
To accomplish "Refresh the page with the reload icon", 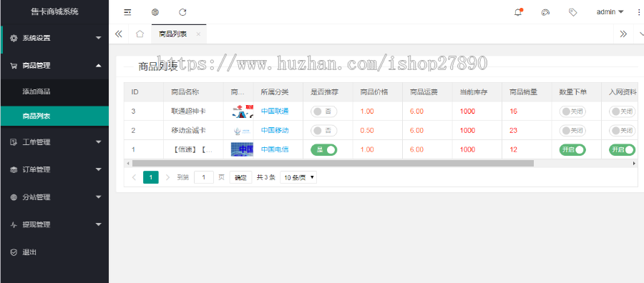I will tap(182, 12).
